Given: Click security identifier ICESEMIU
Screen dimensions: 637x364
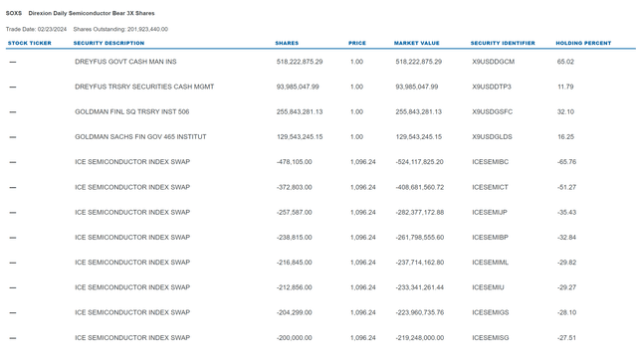Looking at the screenshot, I should click(488, 287).
